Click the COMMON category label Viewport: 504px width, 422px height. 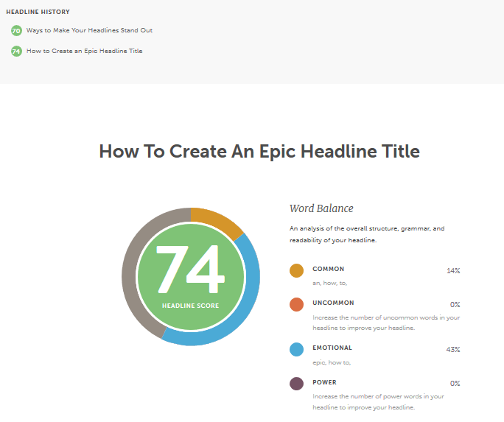coord(328,269)
